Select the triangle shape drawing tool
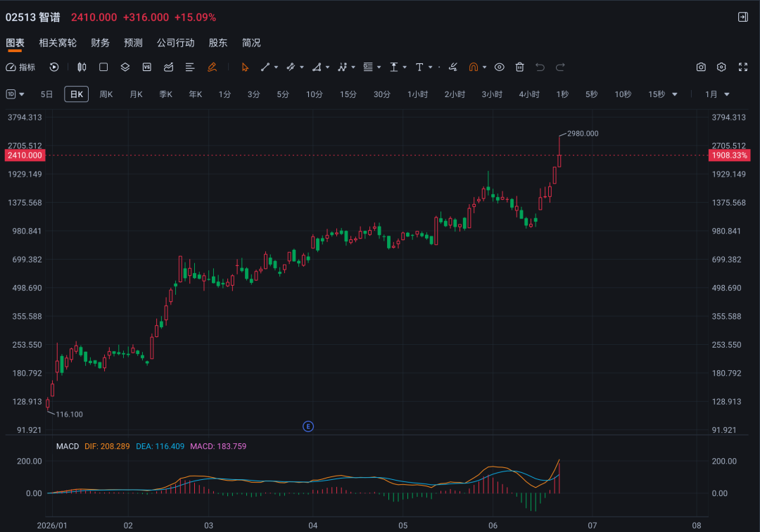The width and height of the screenshot is (760, 532). pyautogui.click(x=317, y=68)
